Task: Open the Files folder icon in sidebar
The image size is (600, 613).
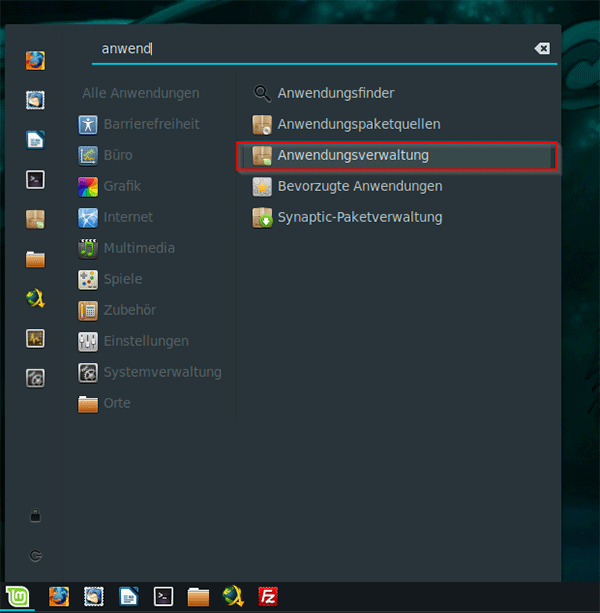Action: (x=36, y=259)
